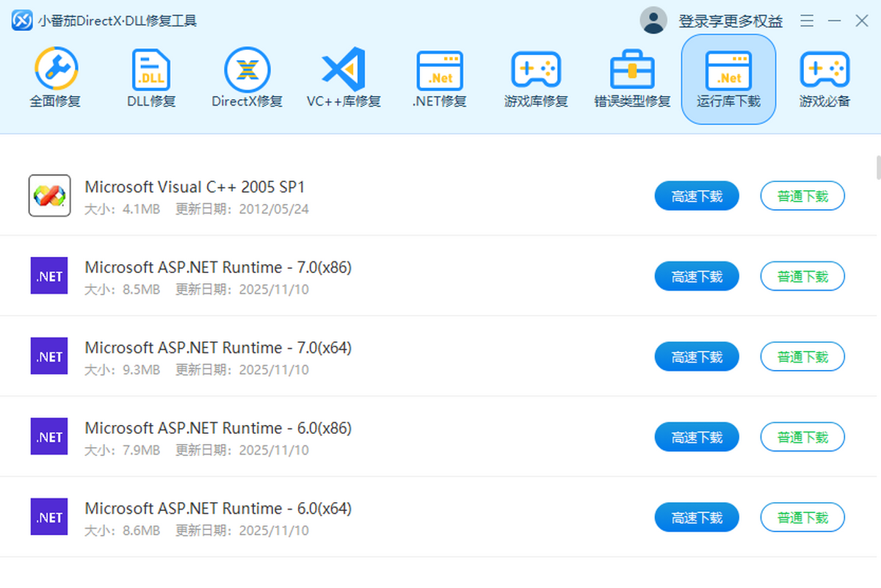Open the DirectX修复 tool

247,79
